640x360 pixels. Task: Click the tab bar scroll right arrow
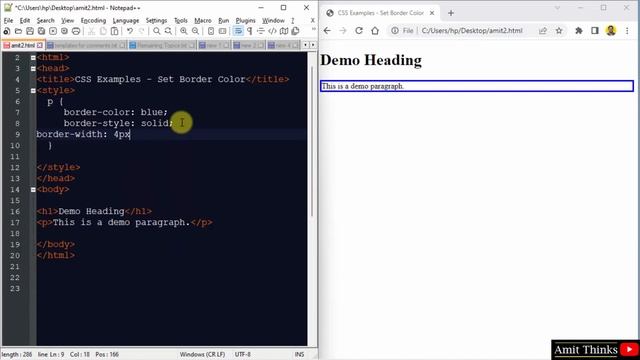pyautogui.click(x=313, y=45)
